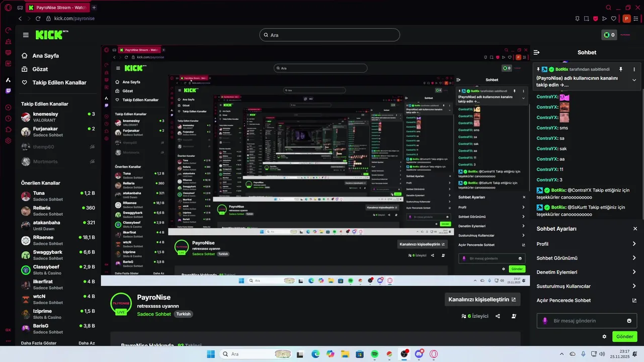Click the ContraYX username before sms
Viewport: 644px width, 362px height.
[547, 128]
